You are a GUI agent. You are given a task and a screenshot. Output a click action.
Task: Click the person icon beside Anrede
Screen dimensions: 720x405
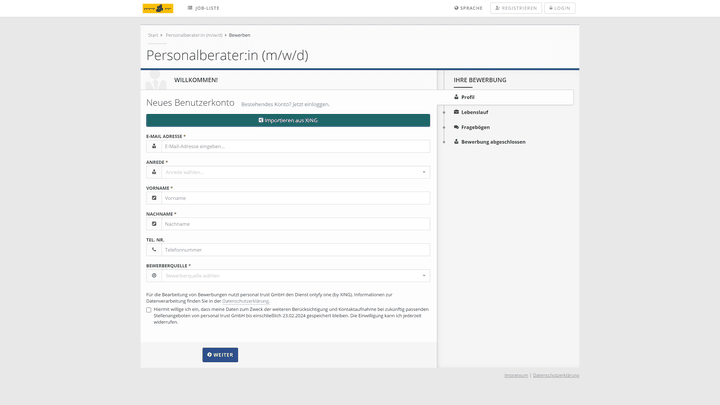pyautogui.click(x=154, y=172)
